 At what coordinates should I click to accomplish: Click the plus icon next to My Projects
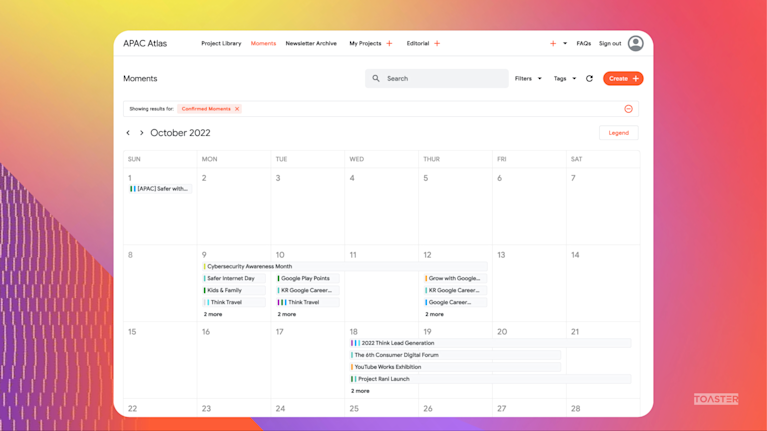389,44
